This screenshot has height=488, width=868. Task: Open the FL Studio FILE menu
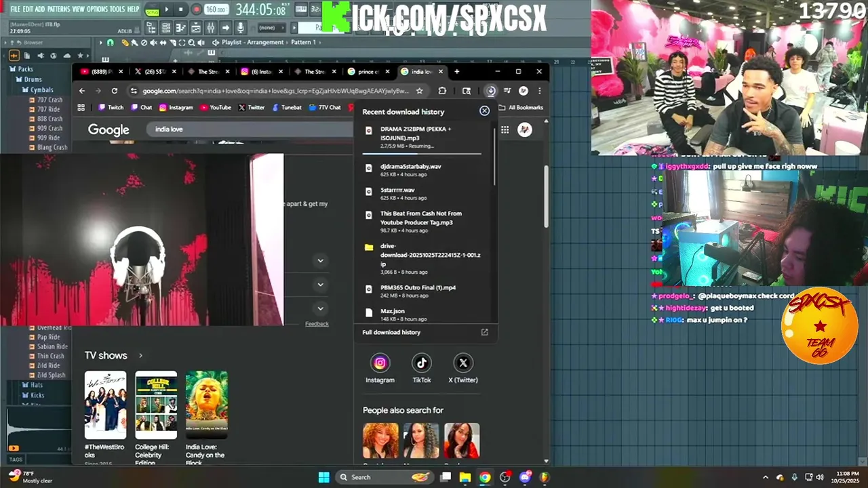click(15, 9)
